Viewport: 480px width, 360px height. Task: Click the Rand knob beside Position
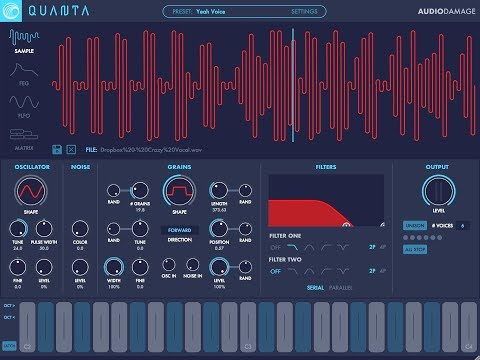tap(245, 229)
